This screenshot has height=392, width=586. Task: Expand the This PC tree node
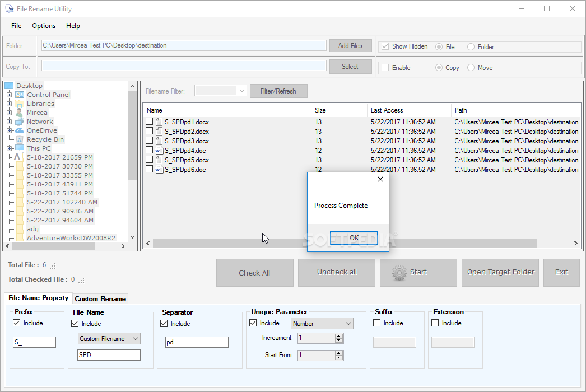tap(10, 148)
